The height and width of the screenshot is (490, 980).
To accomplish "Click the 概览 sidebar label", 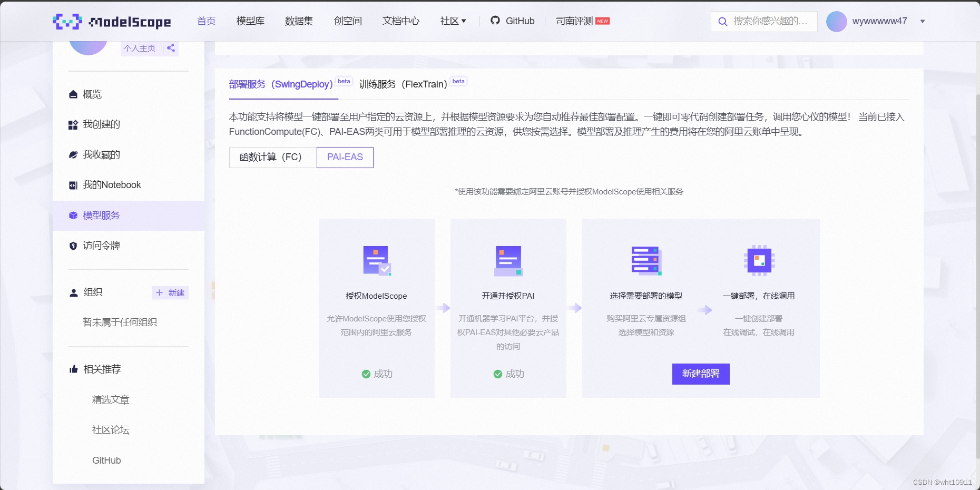I will tap(92, 94).
